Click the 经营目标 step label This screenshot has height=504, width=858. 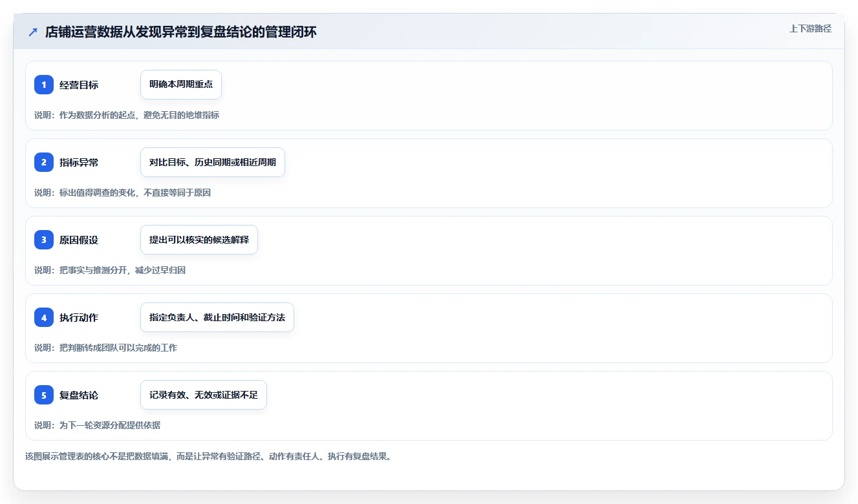[x=79, y=85]
